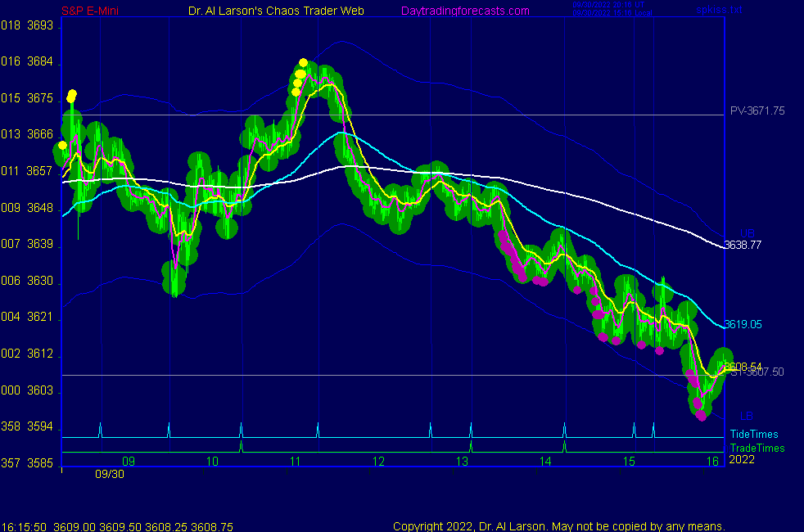Click the spkiss.txt file label
Viewport: 804px width, 532px height.
pyautogui.click(x=719, y=10)
